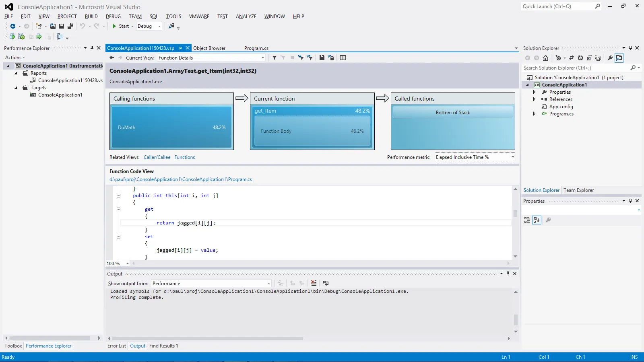Open the Current View Function Details dropdown
644x362 pixels.
point(262,58)
